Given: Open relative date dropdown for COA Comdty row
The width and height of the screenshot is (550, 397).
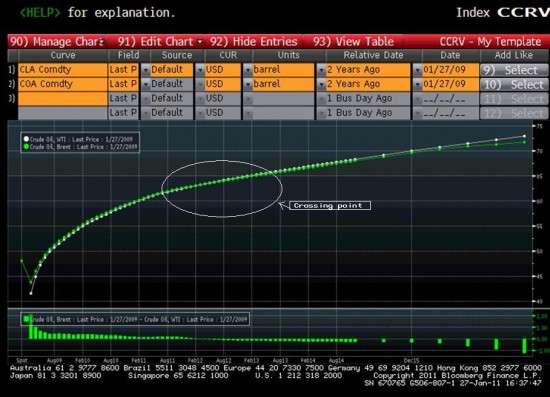Looking at the screenshot, I should [x=321, y=85].
